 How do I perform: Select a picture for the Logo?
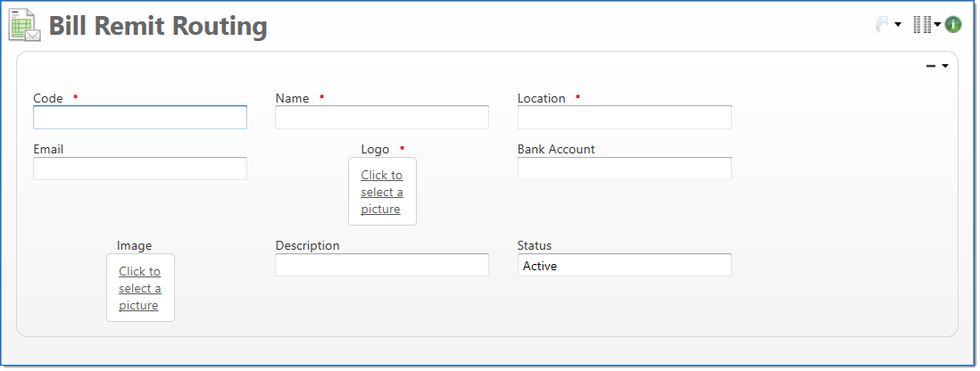(x=382, y=192)
